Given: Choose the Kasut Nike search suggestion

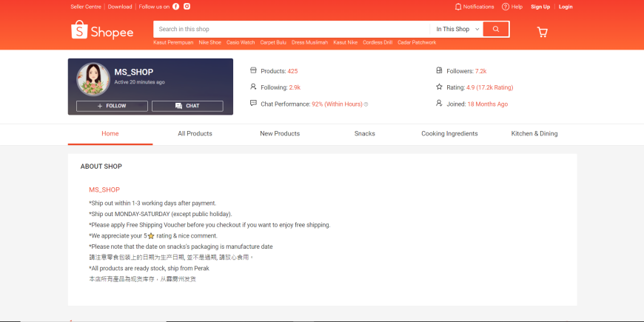Looking at the screenshot, I should coord(346,42).
